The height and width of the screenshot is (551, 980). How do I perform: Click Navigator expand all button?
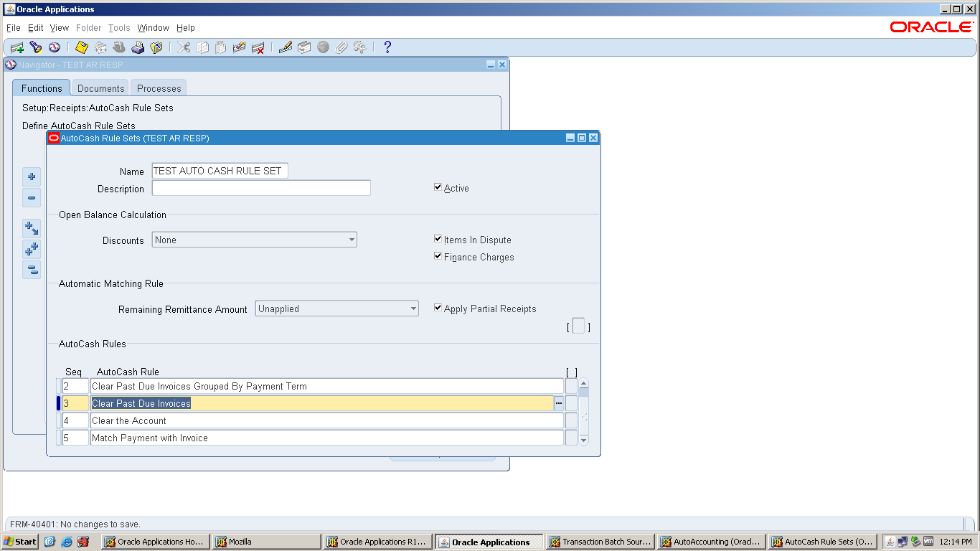click(x=32, y=250)
